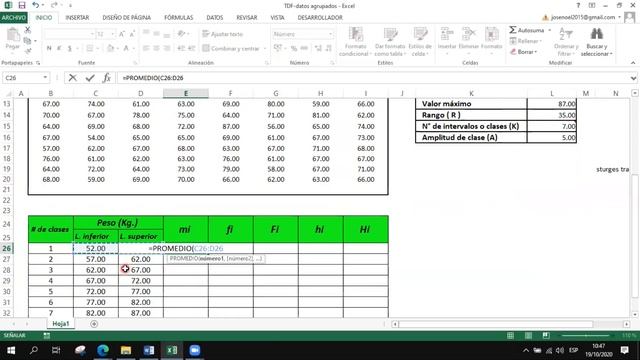Image resolution: width=640 pixels, height=360 pixels.
Task: Select the Hoja1 sheet tab
Action: (61, 324)
